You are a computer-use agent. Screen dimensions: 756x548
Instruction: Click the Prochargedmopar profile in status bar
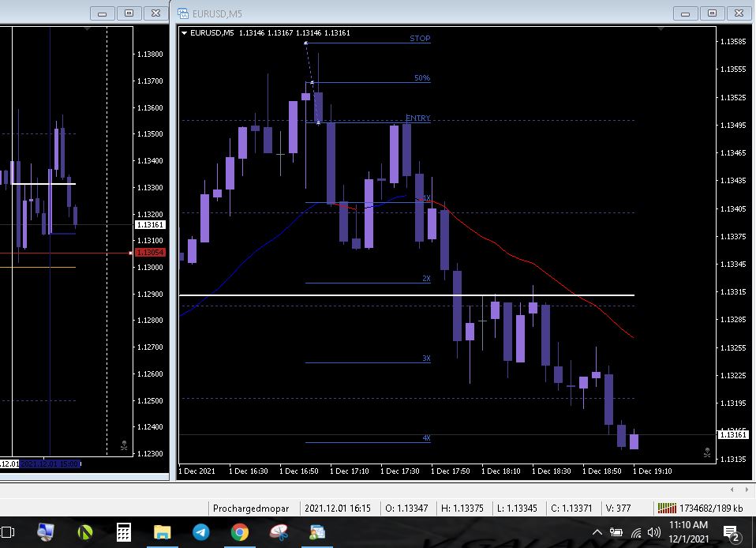pos(251,508)
